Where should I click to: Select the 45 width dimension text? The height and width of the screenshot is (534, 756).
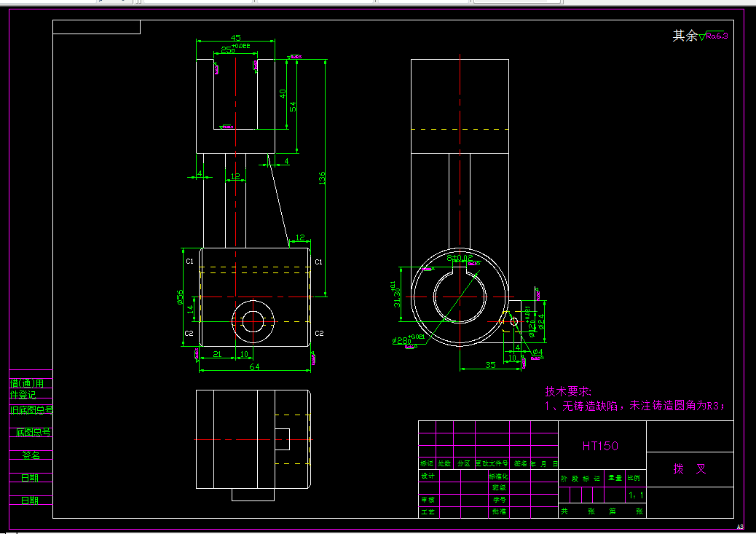236,38
